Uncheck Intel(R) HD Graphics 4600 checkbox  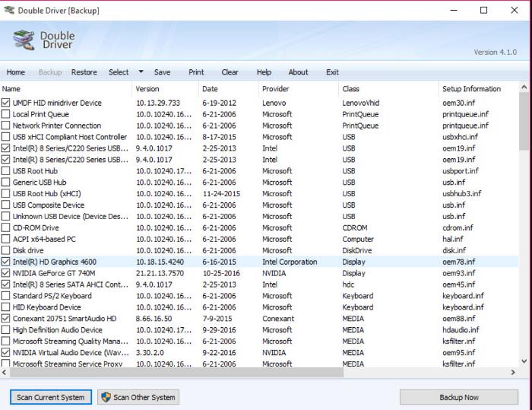click(x=5, y=262)
